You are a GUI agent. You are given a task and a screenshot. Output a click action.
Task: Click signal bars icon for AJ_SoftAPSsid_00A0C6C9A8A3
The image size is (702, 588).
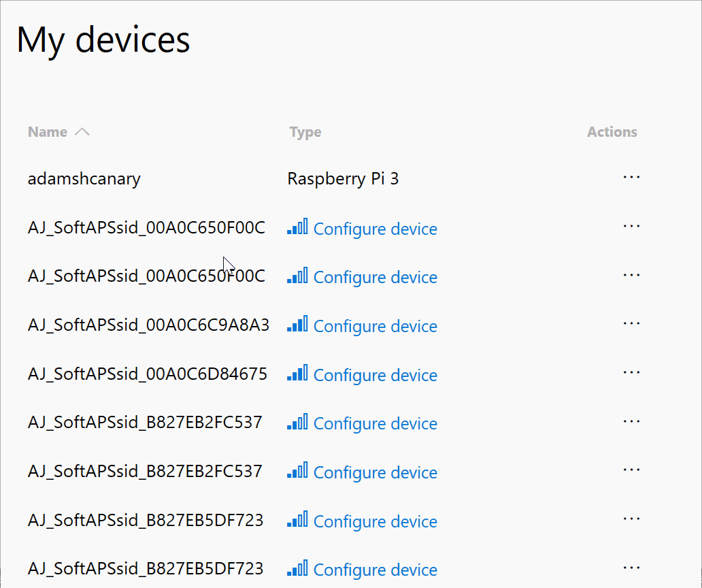point(297,325)
